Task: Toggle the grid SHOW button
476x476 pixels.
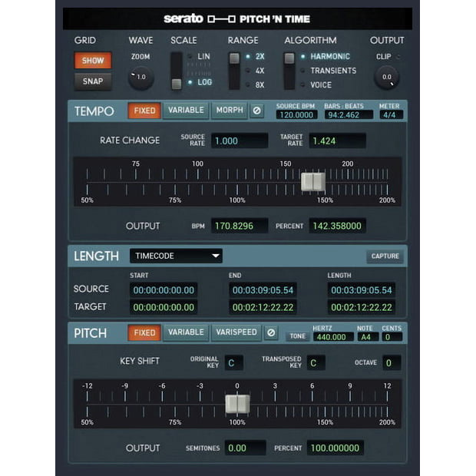Action: (93, 61)
